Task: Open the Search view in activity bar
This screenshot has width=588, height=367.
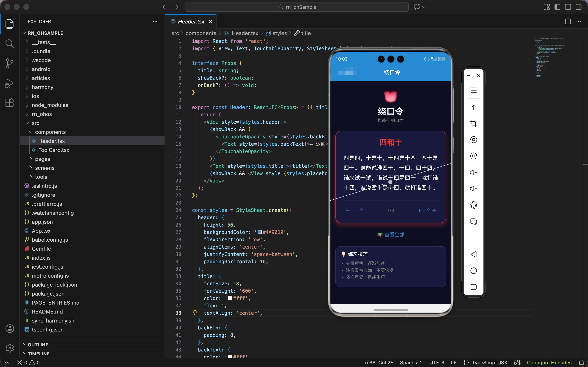Action: [x=9, y=44]
